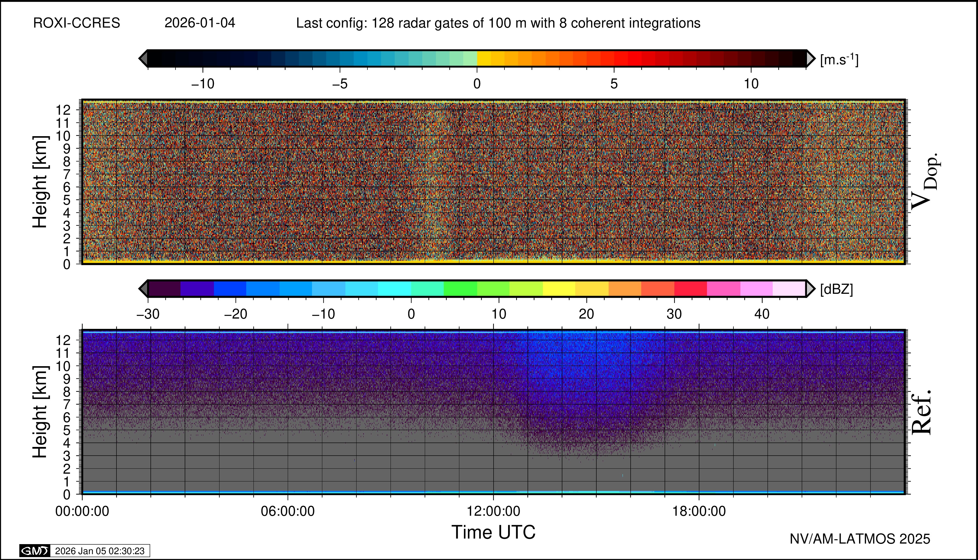Viewport: 978px width, 560px height.
Task: Click the yellow swatch on dBZ colorbar
Action: click(x=559, y=288)
